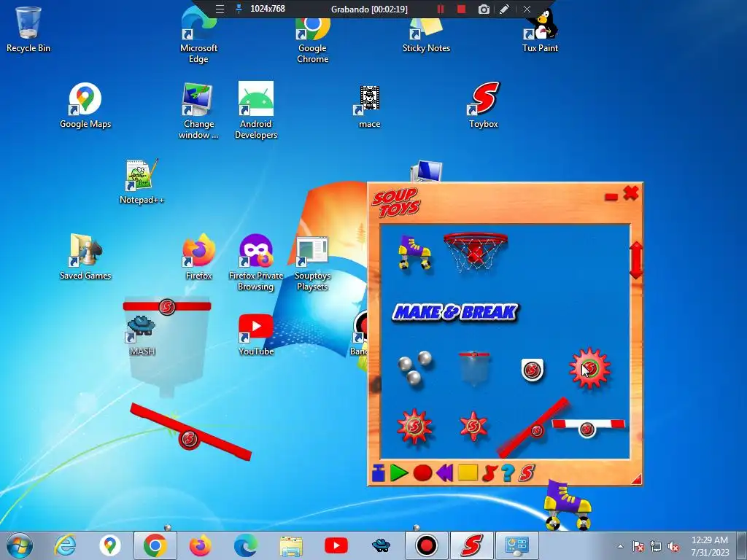Stop the screen recording
The width and height of the screenshot is (747, 560).
(461, 9)
